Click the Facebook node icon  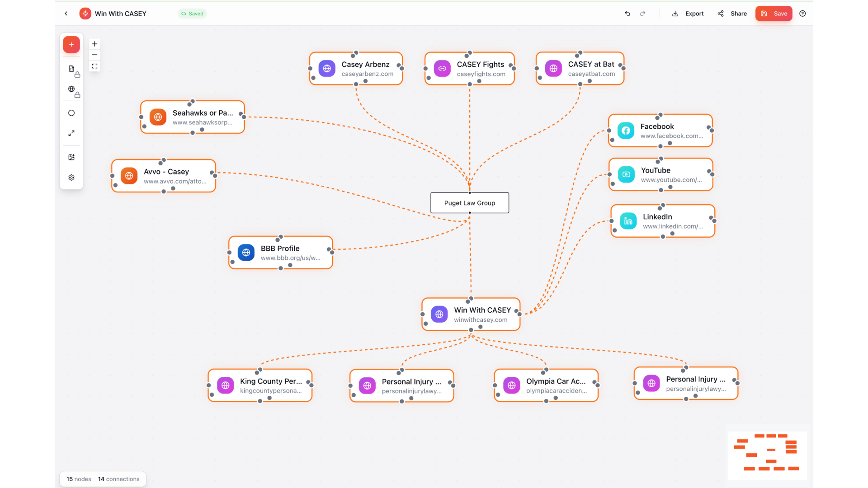tap(626, 131)
